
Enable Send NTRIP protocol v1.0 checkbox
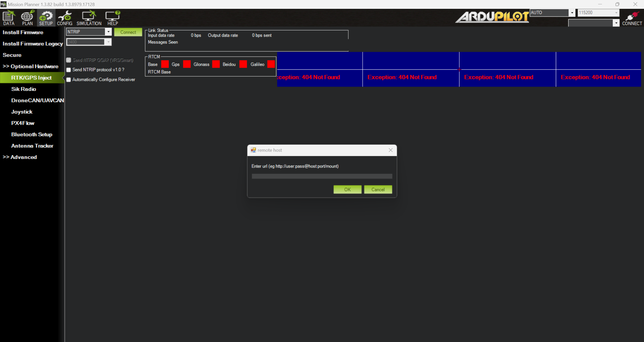[x=69, y=70]
